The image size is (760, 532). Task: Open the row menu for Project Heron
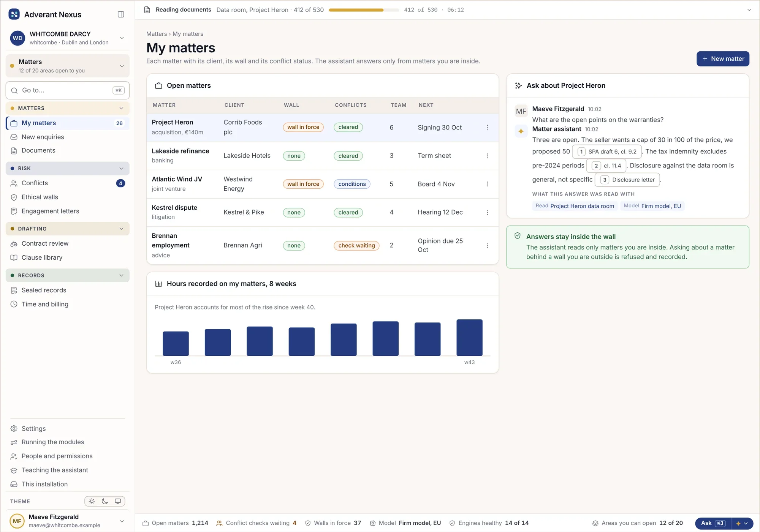pos(487,127)
